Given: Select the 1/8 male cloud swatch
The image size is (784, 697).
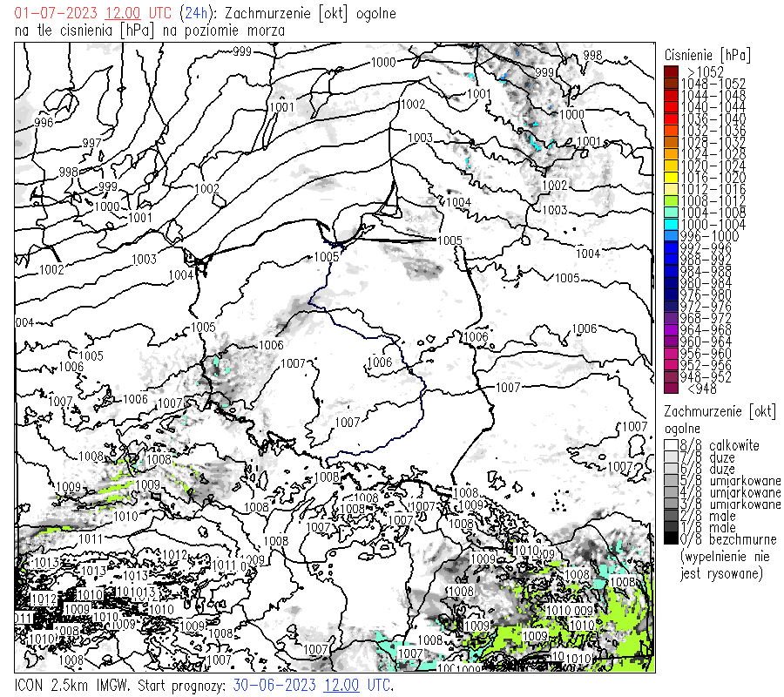Looking at the screenshot, I should click(671, 527).
